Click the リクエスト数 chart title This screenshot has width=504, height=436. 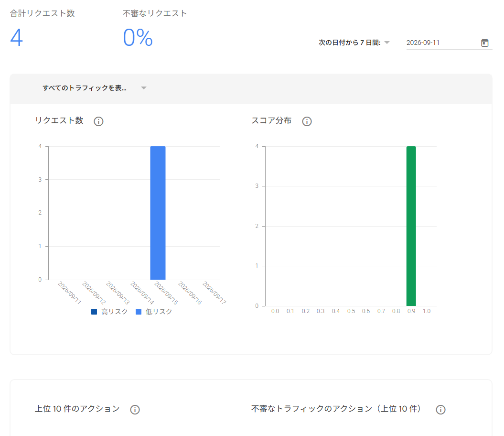click(59, 120)
